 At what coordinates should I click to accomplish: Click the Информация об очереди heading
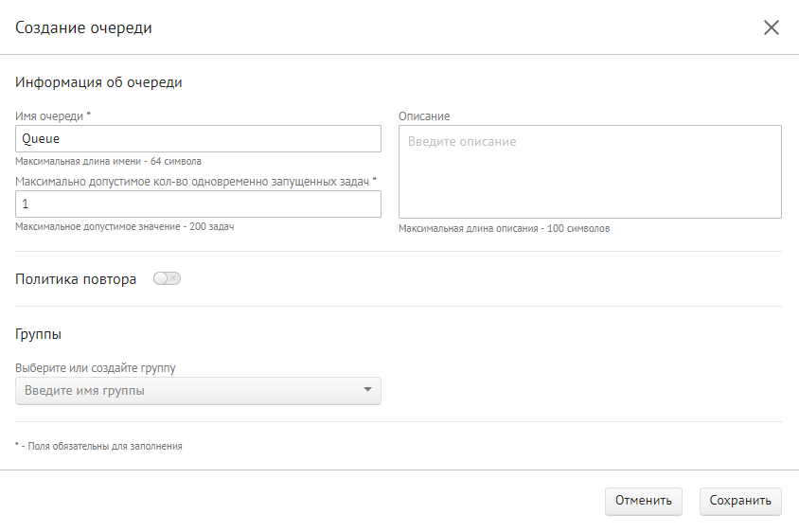(x=98, y=82)
